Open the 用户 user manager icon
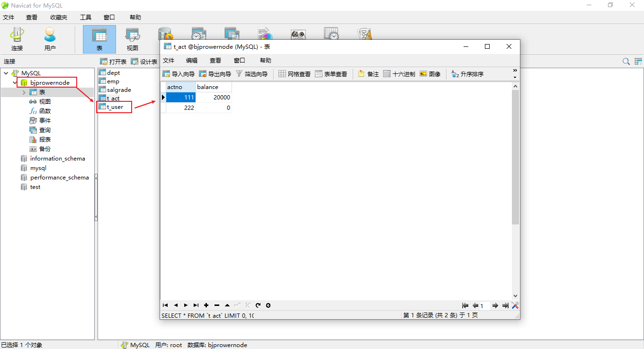This screenshot has height=349, width=644. (50, 39)
